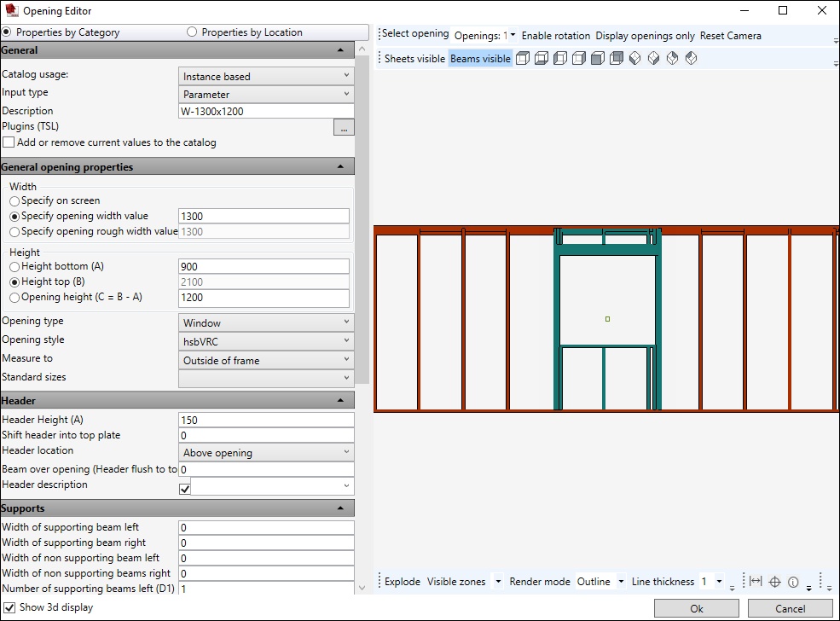
Task: Click the Ok button
Action: pyautogui.click(x=697, y=608)
